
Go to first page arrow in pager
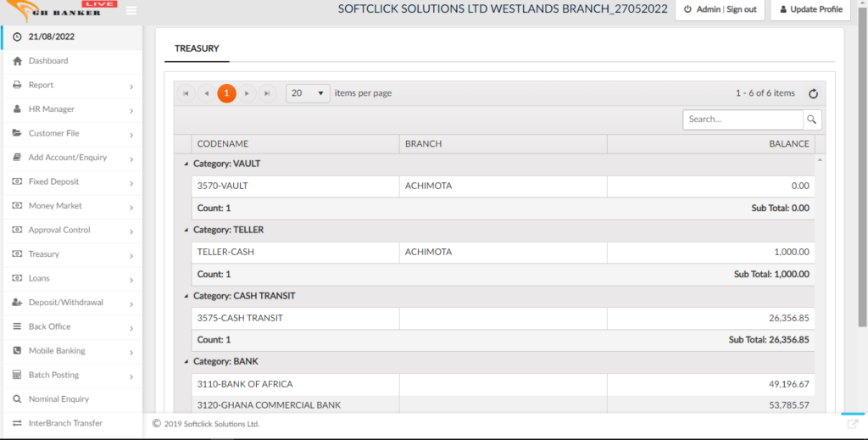coord(185,93)
